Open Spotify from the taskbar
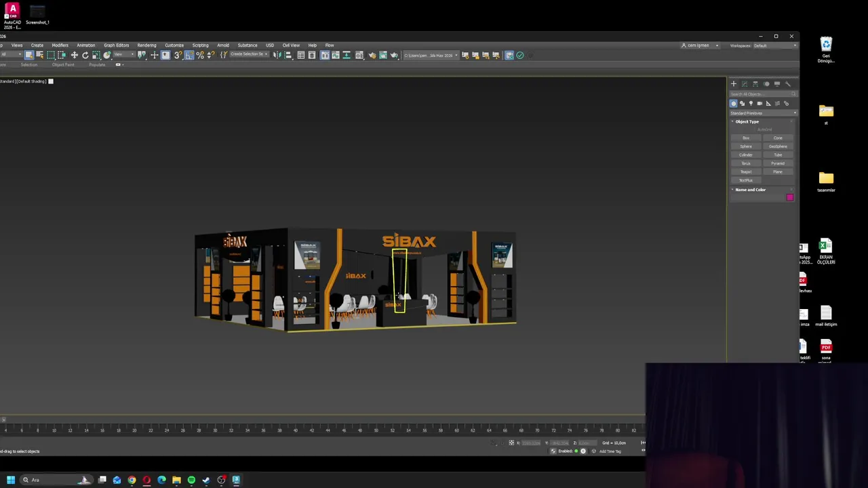Viewport: 868px width, 488px height. click(x=191, y=480)
